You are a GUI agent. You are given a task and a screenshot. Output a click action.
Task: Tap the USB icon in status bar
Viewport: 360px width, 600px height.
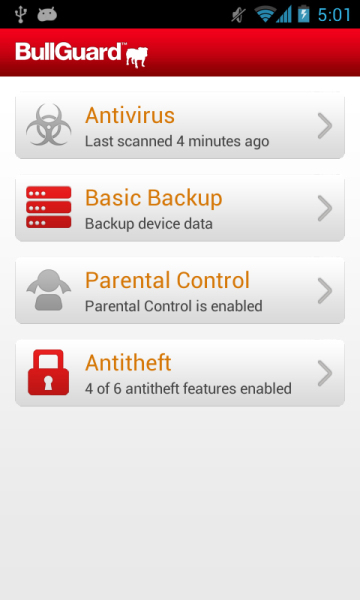point(20,15)
